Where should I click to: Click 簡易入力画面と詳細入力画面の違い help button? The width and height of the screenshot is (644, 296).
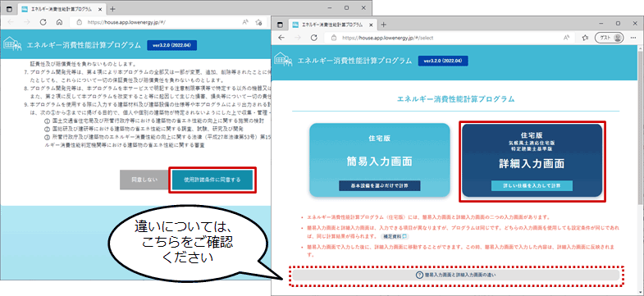[455, 275]
